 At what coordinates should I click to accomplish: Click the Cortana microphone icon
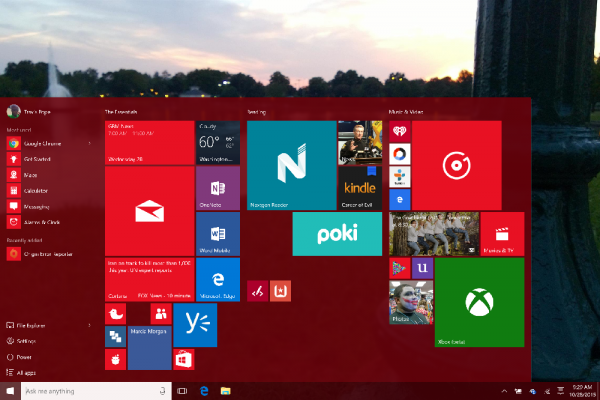pos(163,391)
